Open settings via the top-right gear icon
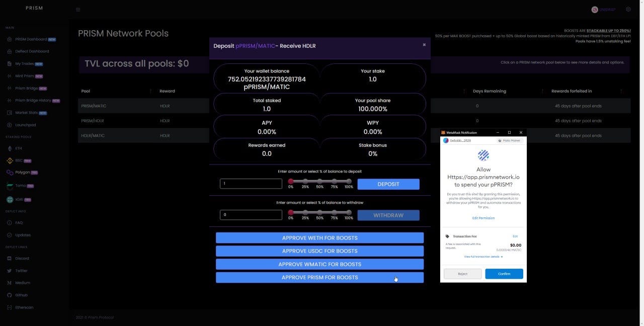644x326 pixels. (628, 9)
